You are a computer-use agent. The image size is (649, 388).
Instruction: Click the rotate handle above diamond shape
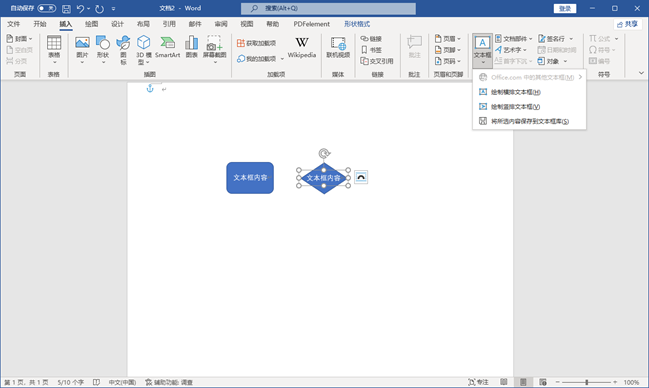[324, 154]
